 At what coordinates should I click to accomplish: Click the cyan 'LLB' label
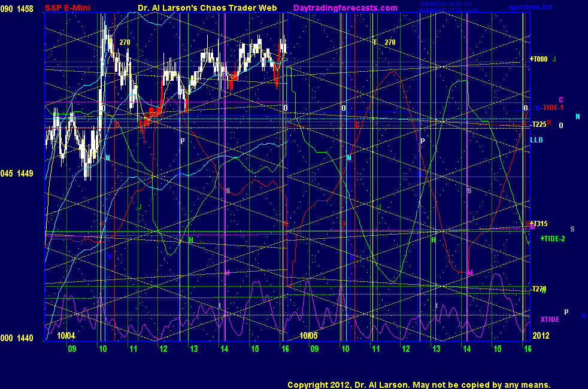pyautogui.click(x=537, y=140)
